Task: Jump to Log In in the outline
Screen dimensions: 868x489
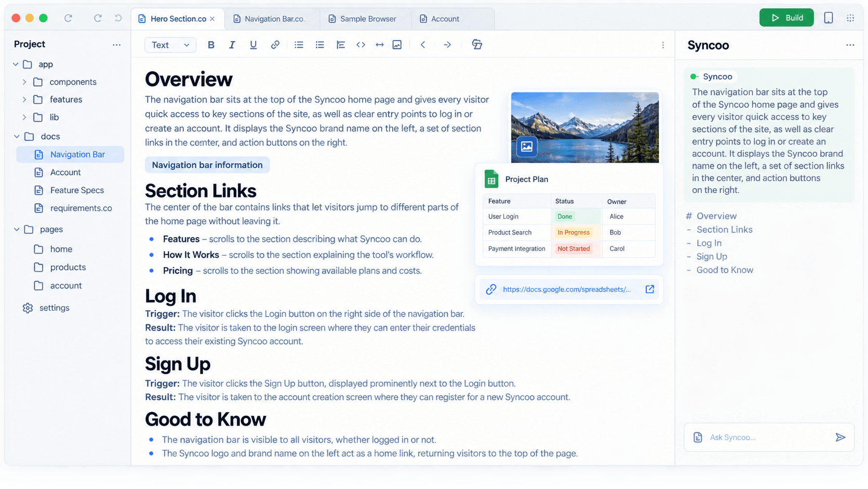Action: pyautogui.click(x=709, y=243)
